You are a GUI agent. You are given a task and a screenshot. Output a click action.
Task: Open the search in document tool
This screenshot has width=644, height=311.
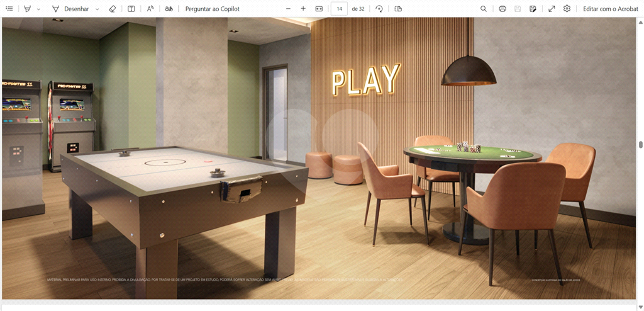pos(483,9)
